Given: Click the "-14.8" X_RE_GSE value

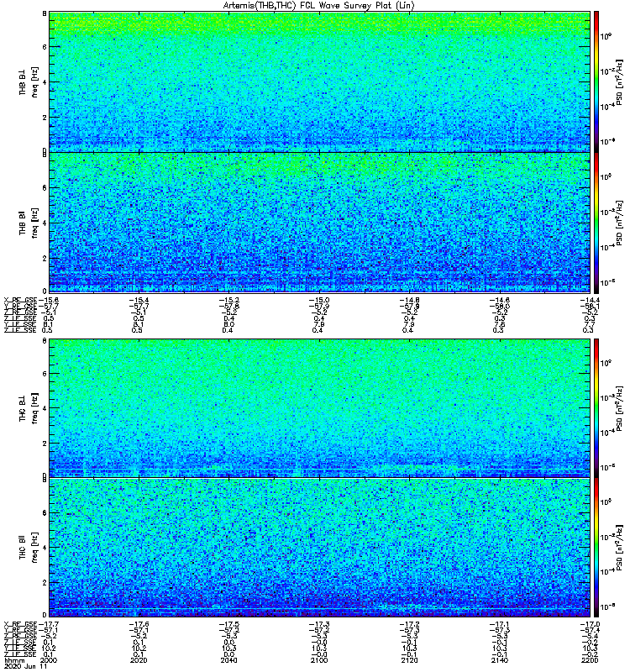Looking at the screenshot, I should point(409,301).
